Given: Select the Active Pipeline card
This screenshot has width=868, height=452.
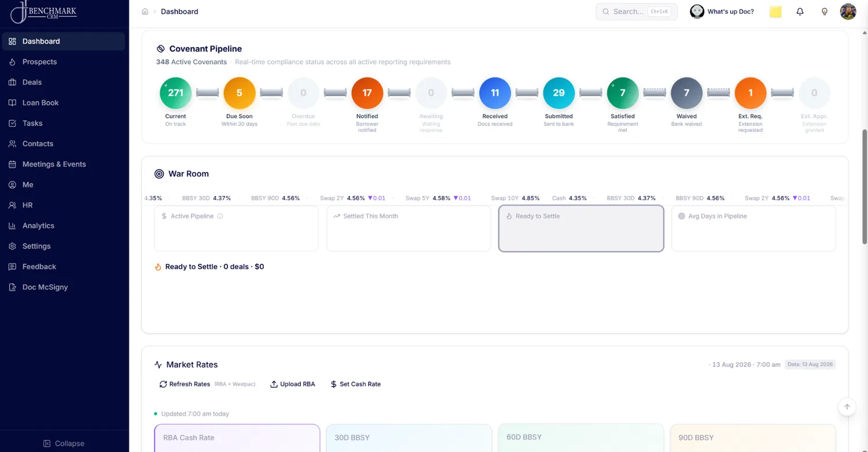Looking at the screenshot, I should point(236,229).
